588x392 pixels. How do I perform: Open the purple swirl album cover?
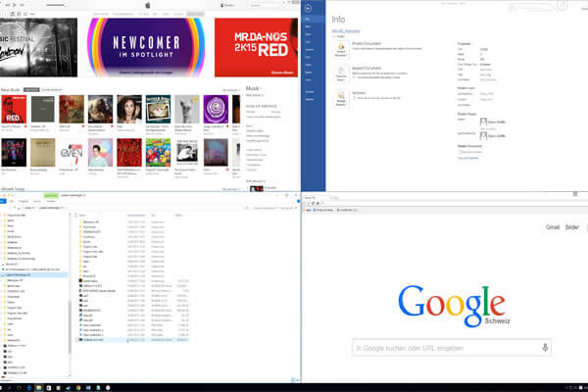(x=216, y=109)
